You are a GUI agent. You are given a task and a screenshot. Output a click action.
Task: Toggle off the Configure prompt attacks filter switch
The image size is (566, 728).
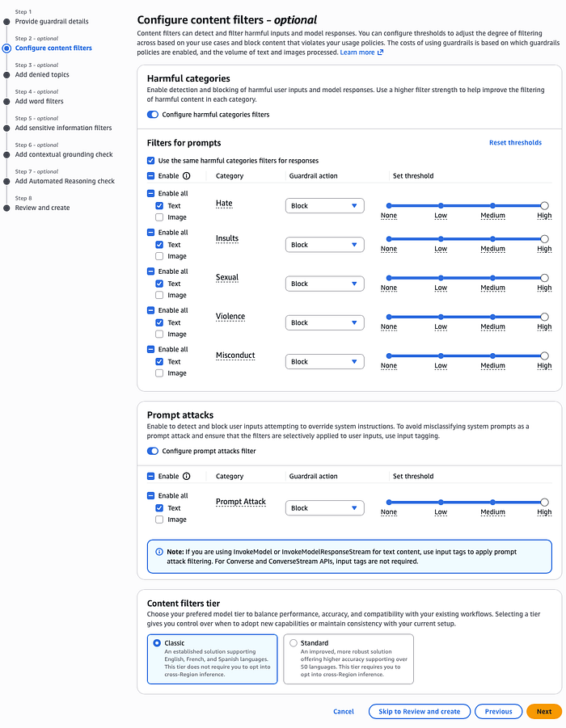(x=153, y=452)
